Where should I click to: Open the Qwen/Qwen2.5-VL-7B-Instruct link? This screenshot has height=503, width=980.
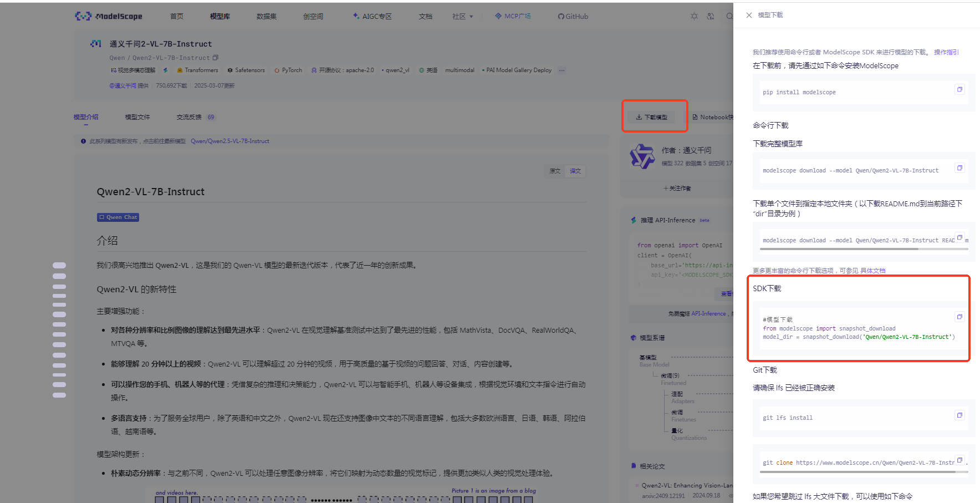(230, 141)
